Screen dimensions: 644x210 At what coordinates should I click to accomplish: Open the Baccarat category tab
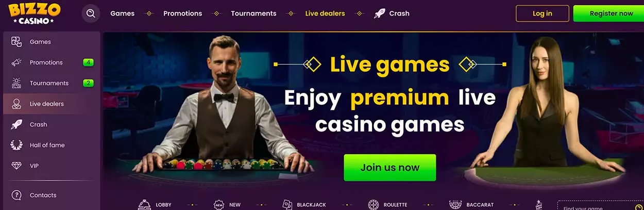(471, 204)
